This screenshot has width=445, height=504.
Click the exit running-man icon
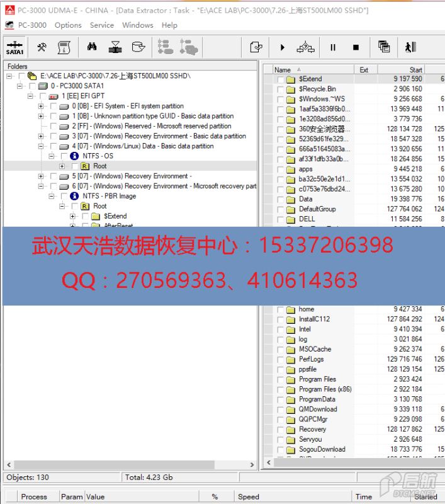click(x=410, y=47)
